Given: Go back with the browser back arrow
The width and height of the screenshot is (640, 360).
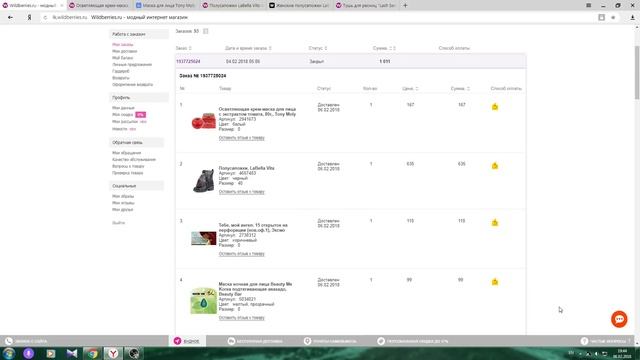Looking at the screenshot, I should (x=10, y=18).
